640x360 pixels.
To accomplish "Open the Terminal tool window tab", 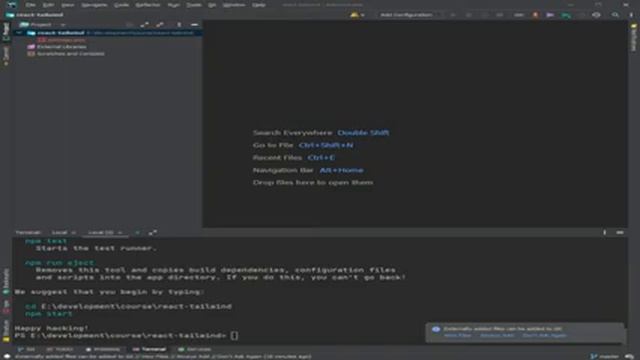I will 149,349.
